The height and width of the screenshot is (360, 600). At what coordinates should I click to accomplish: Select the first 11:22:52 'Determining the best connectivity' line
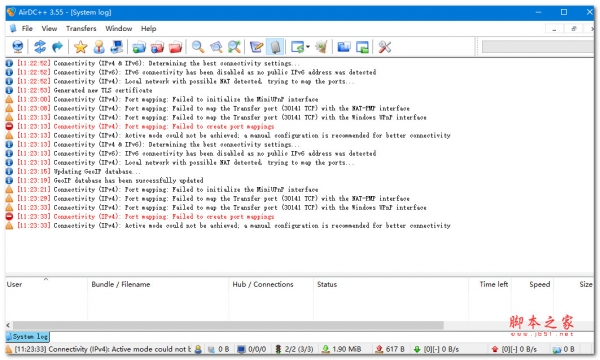(x=158, y=63)
